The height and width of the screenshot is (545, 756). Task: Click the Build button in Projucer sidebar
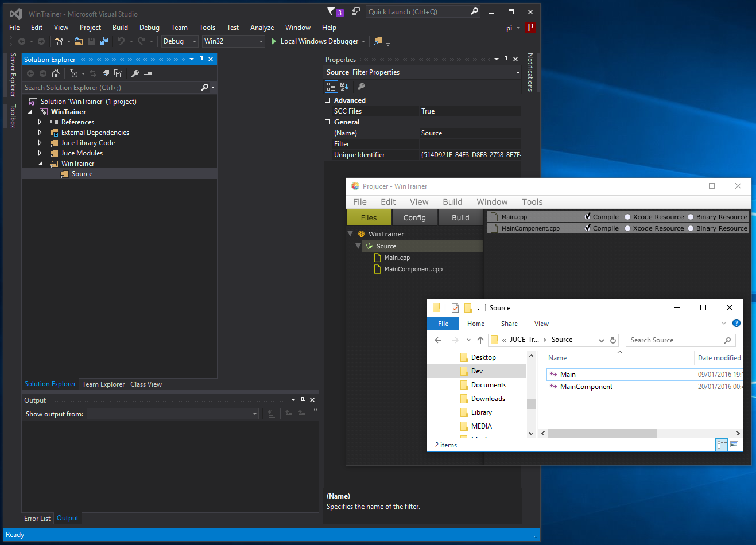(x=460, y=218)
